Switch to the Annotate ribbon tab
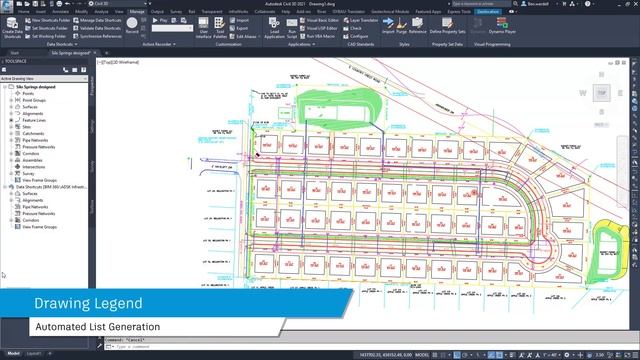Viewport: 640px width, 360px height. tap(60, 11)
